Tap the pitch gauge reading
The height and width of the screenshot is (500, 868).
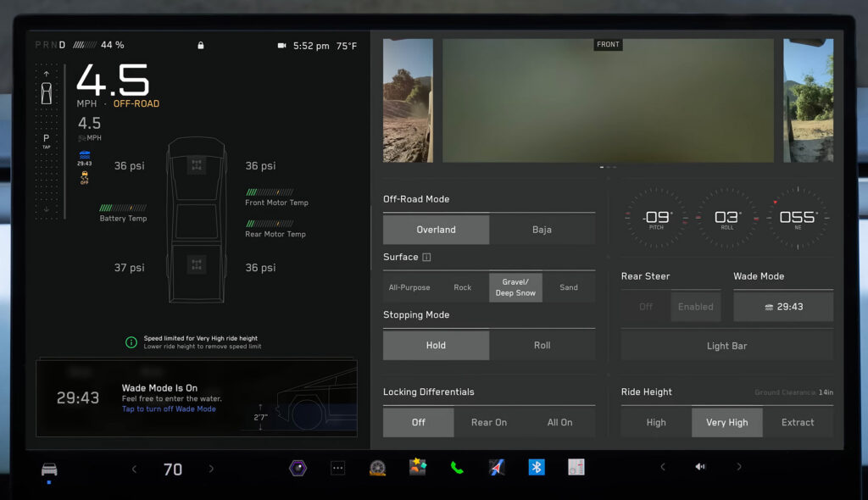(x=657, y=218)
